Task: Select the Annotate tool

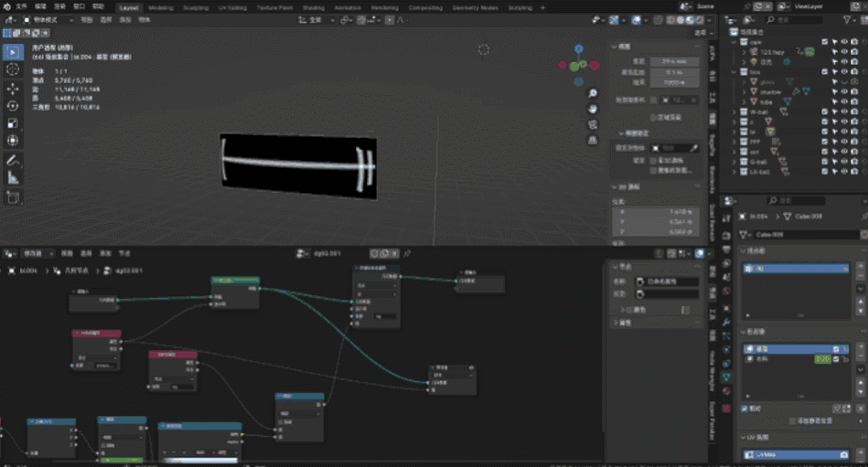Action: (13, 161)
